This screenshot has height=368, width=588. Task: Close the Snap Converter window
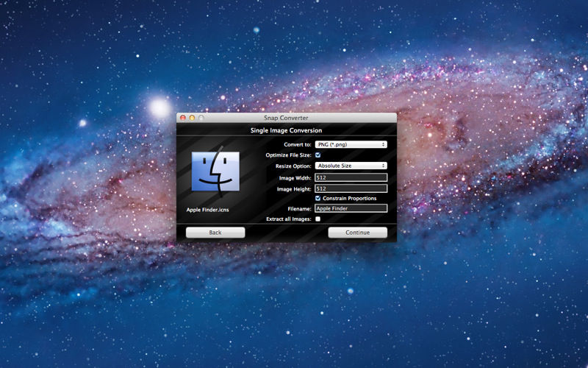(183, 118)
